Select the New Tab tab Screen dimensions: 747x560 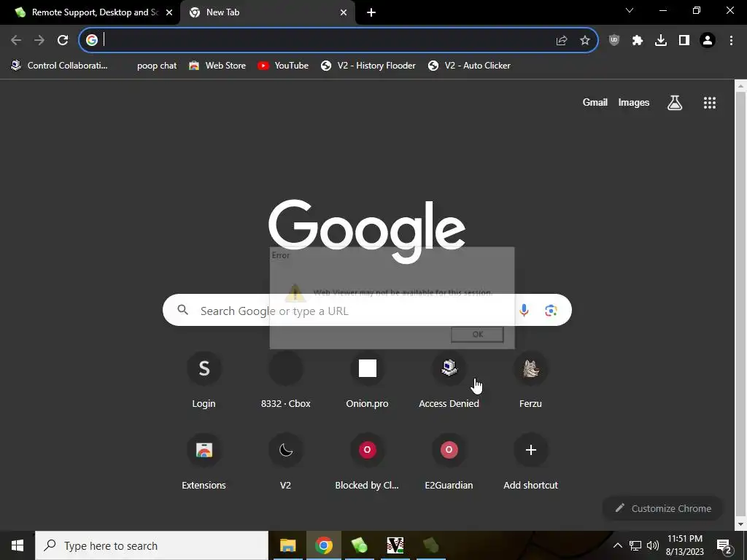(x=267, y=12)
